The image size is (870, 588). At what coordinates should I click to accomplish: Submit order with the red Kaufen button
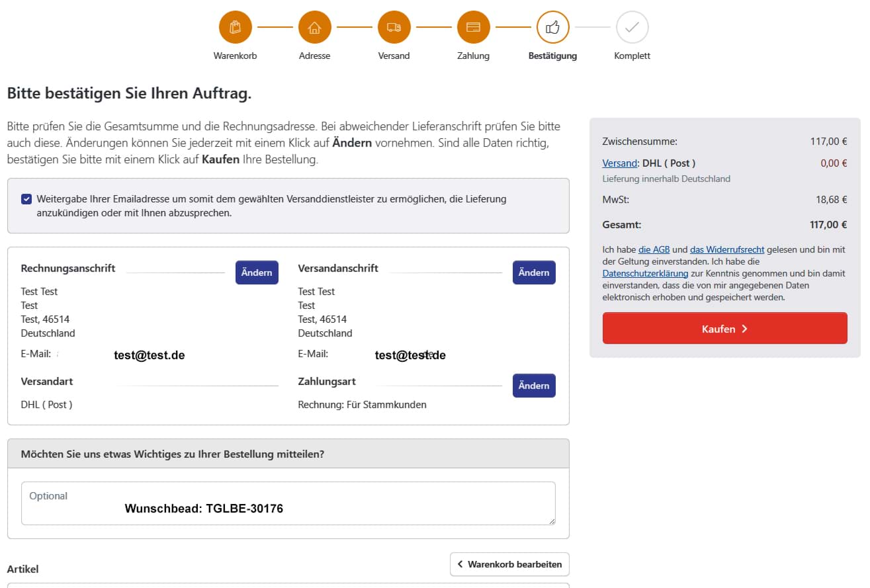724,329
